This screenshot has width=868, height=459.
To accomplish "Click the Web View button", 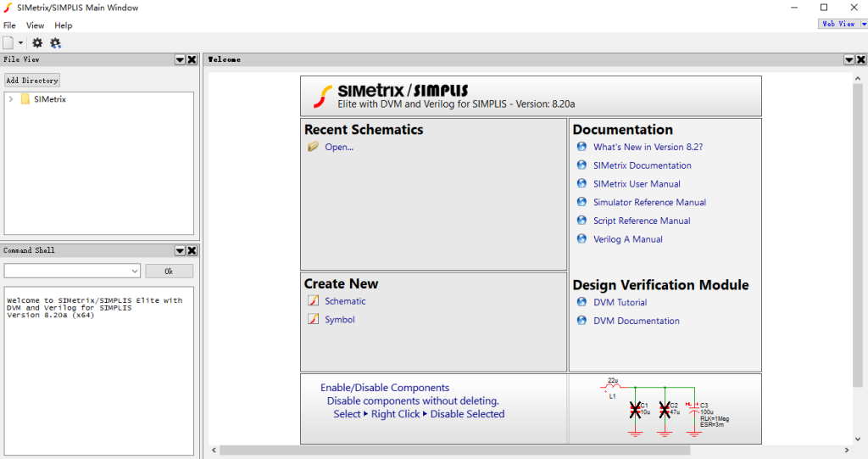I will tap(838, 24).
